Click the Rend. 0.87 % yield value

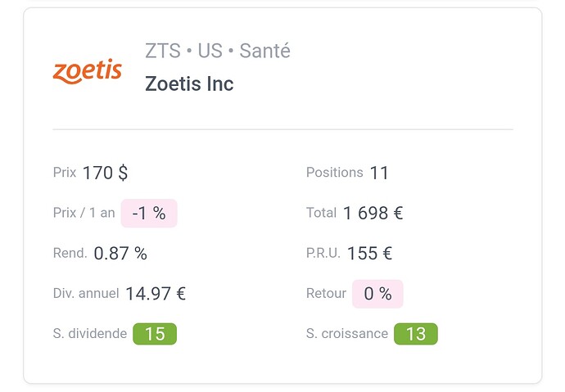120,254
